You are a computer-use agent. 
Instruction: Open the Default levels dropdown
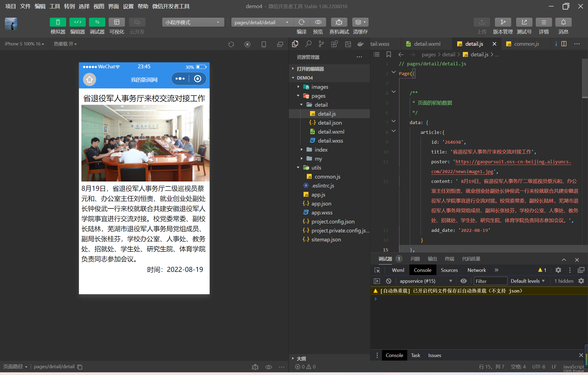(x=527, y=281)
